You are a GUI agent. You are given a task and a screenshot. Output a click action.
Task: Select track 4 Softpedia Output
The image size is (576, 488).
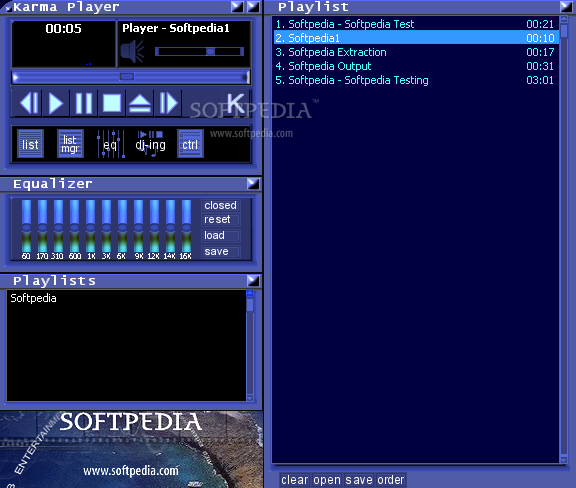[416, 66]
